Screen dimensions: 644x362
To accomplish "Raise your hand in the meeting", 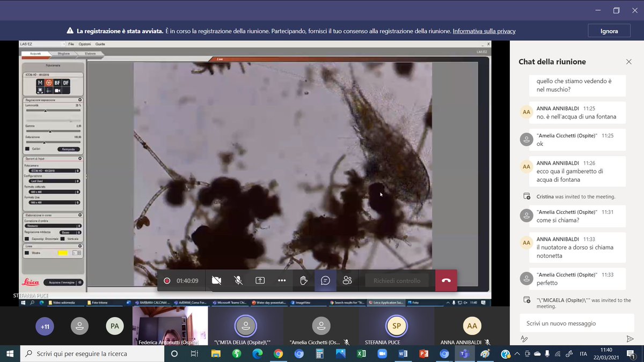I will click(304, 280).
